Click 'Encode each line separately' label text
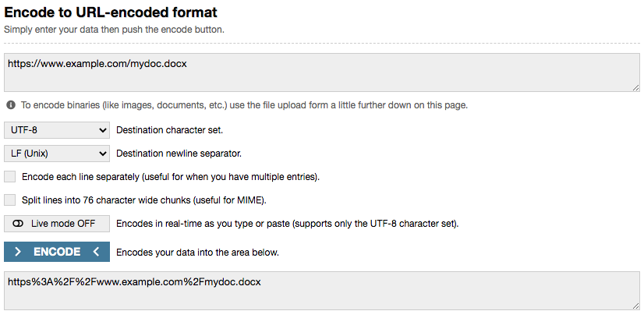The image size is (644, 318). tap(171, 177)
